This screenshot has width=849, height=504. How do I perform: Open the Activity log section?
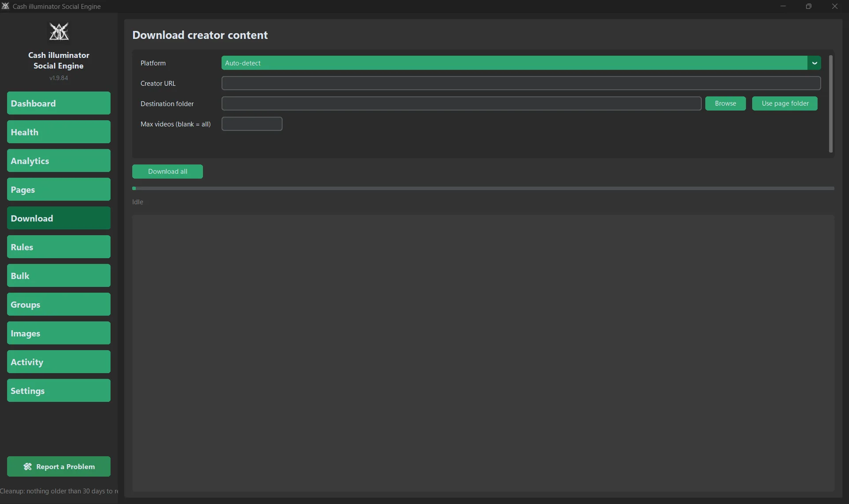click(x=59, y=362)
